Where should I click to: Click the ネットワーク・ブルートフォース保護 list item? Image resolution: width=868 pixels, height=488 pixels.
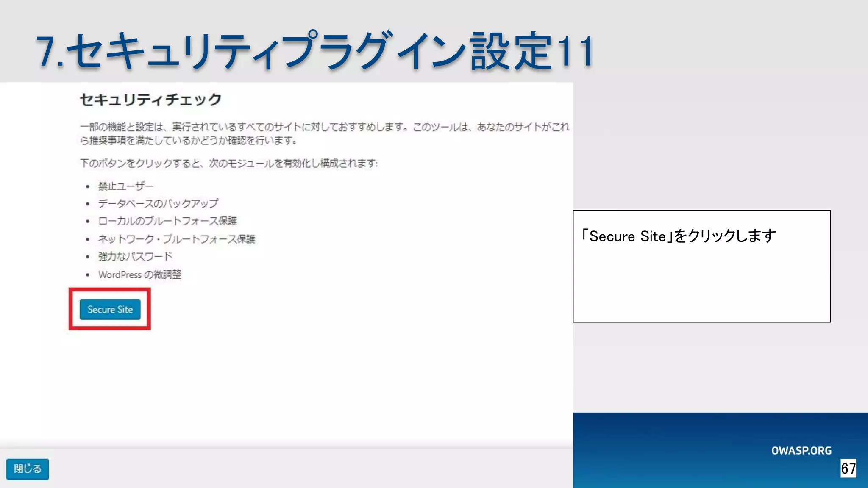[x=177, y=239]
